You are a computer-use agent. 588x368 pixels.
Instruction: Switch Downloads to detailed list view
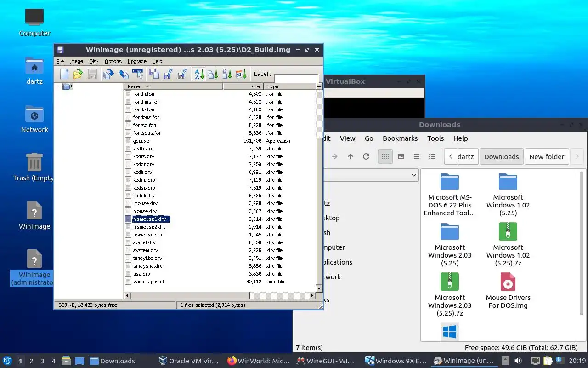[x=432, y=156]
